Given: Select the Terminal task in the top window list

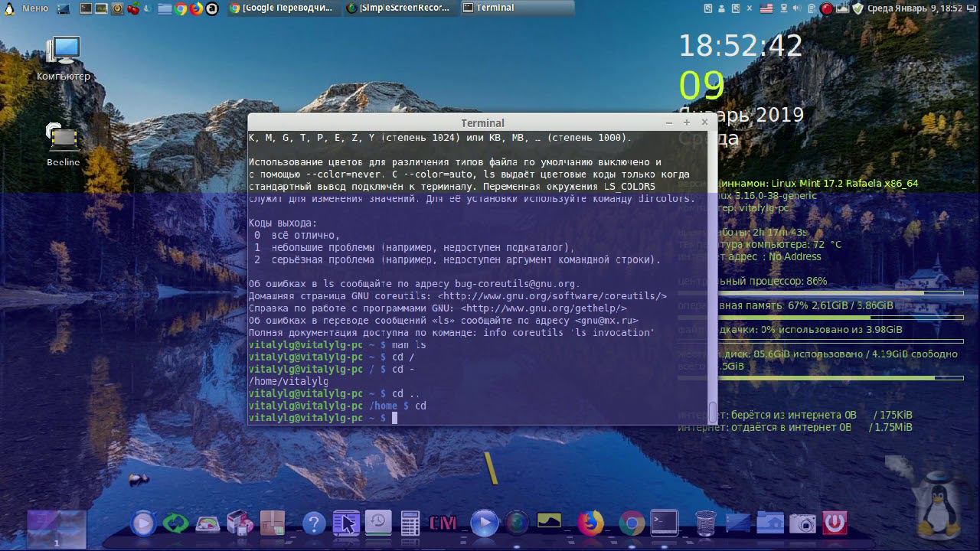Looking at the screenshot, I should coord(517,8).
